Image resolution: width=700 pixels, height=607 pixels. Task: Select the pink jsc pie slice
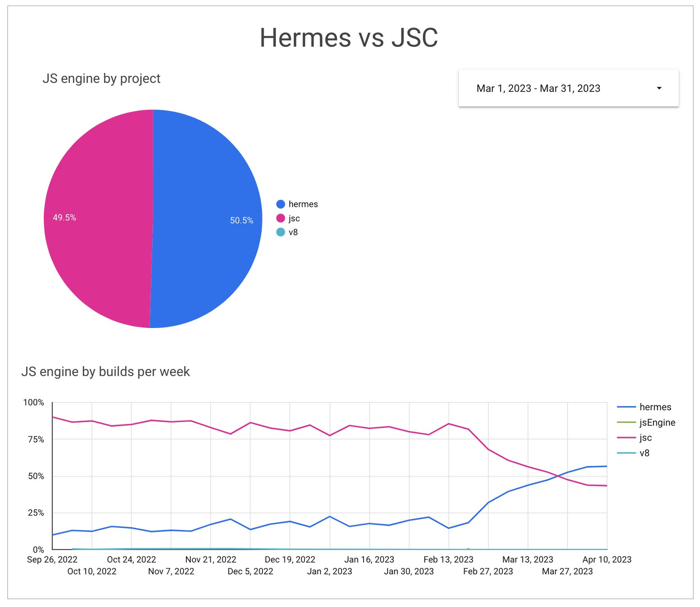(x=98, y=186)
